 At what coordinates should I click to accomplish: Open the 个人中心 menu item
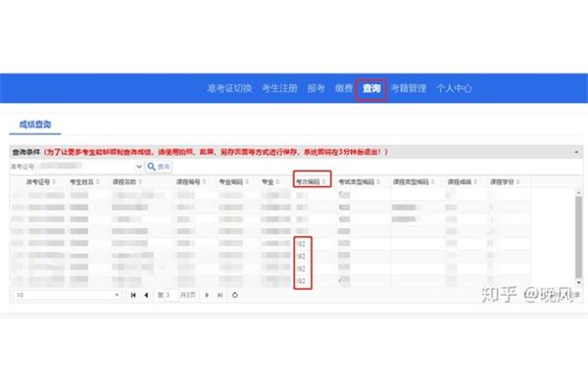[454, 88]
